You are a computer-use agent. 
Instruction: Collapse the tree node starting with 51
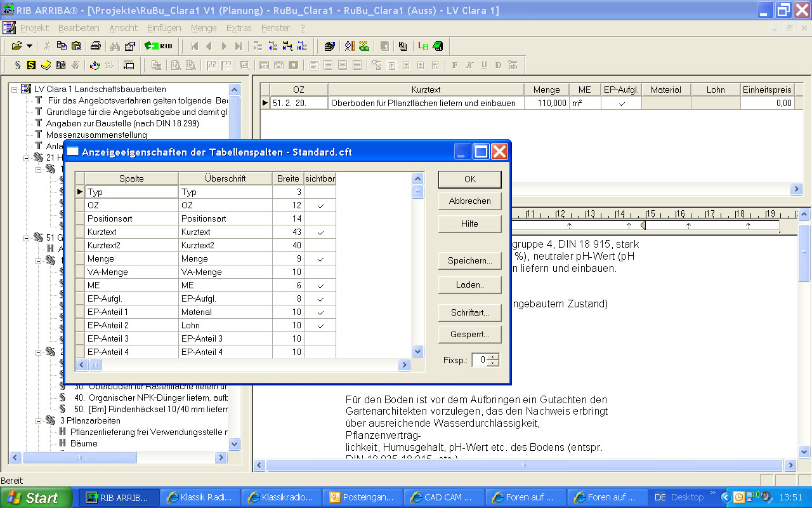tap(27, 237)
